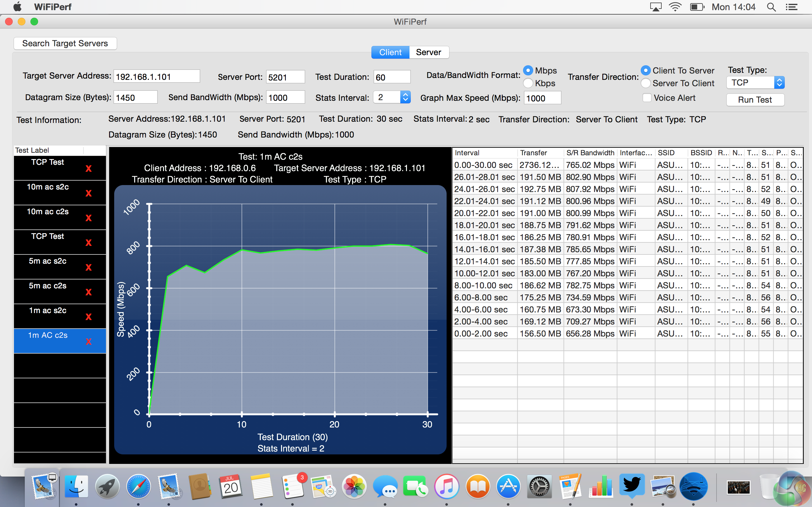Viewport: 812px width, 507px height.
Task: Delete the 1m AC c2s test entry
Action: (88, 342)
